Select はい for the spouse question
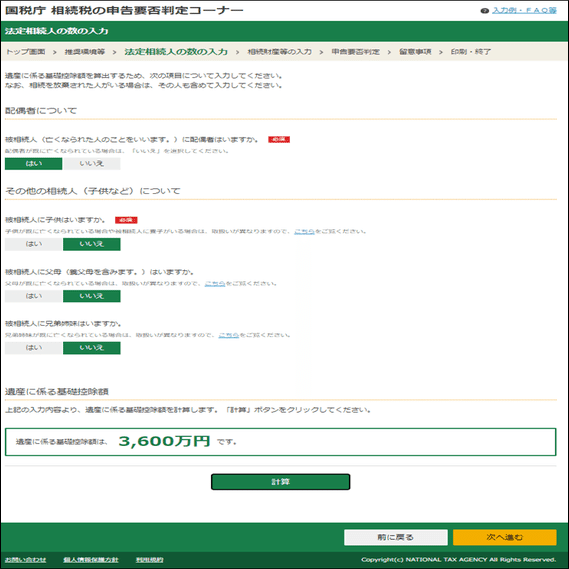 tap(34, 164)
